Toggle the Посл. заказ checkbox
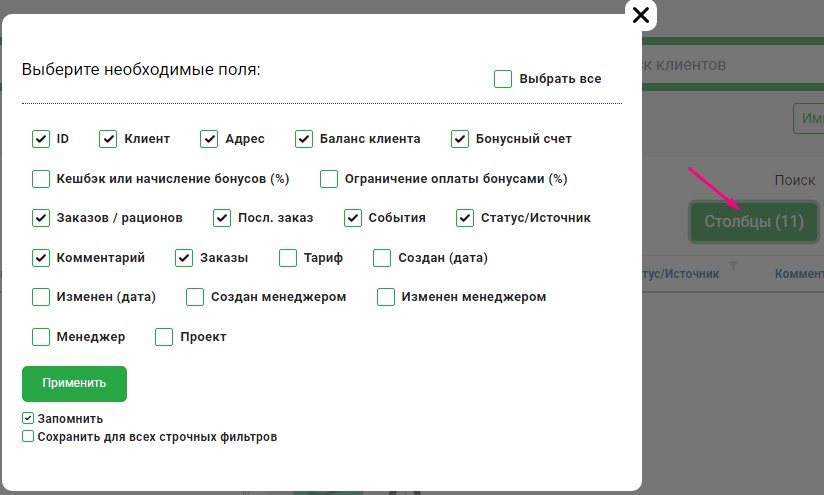This screenshot has width=824, height=495. [222, 217]
